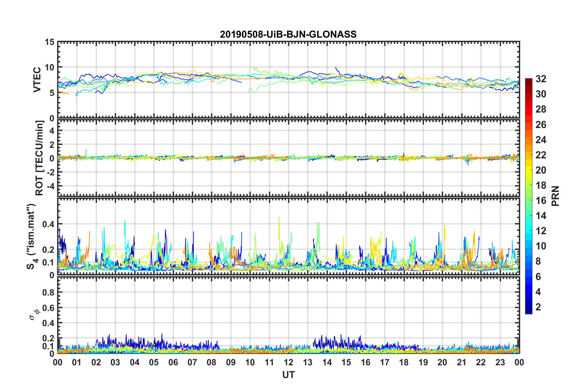Click the S4 ("ism.mat") axis label
This screenshot has width=577, height=392.
[x=32, y=237]
